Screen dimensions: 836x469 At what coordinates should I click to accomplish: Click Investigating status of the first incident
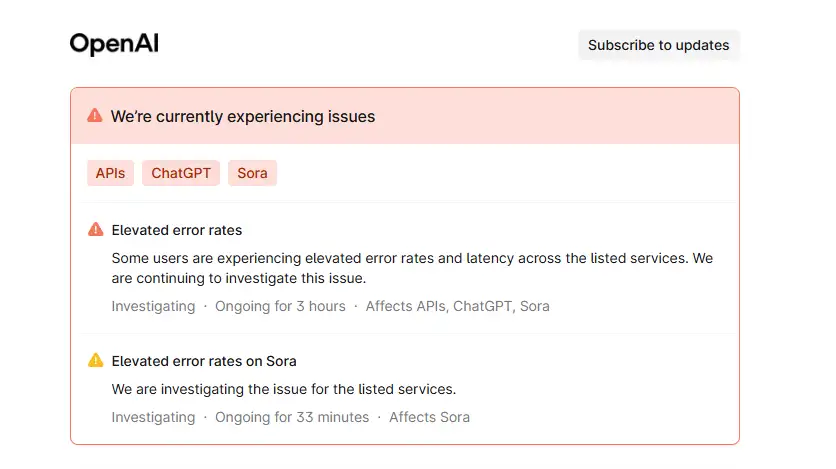153,306
